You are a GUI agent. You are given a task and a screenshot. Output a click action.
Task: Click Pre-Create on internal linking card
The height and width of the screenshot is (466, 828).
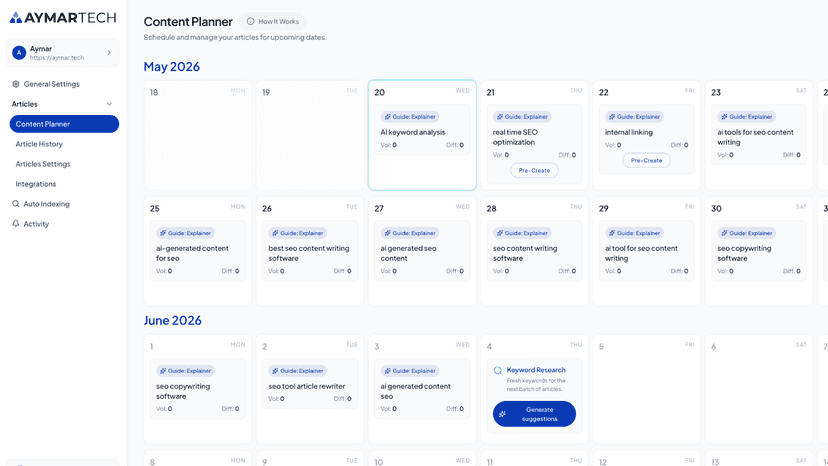(x=646, y=160)
